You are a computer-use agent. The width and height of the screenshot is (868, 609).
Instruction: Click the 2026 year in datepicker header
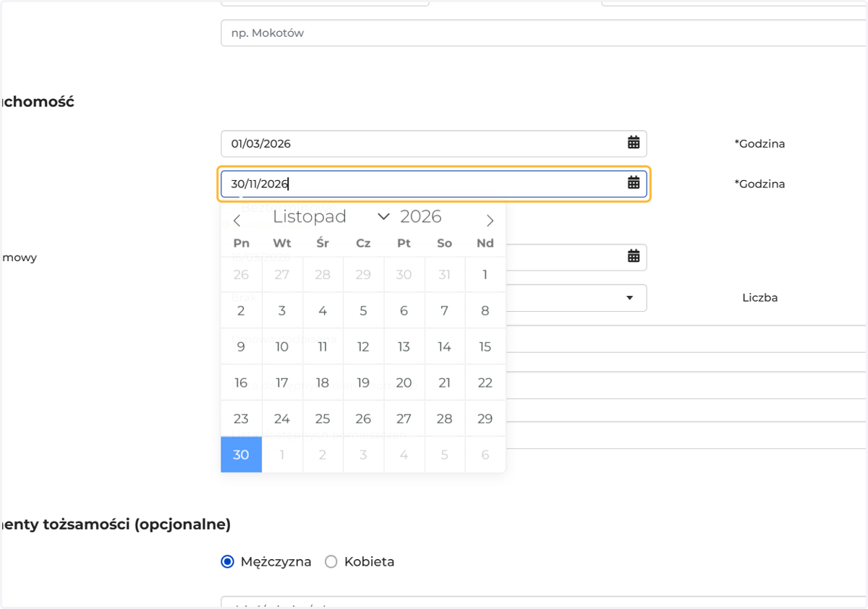tap(421, 216)
